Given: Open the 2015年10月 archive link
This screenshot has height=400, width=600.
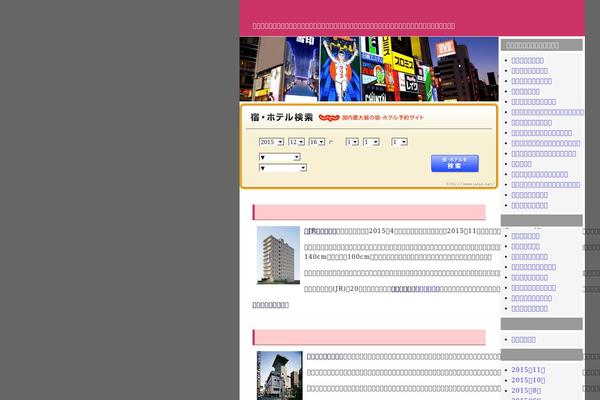Looking at the screenshot, I should point(528,380).
